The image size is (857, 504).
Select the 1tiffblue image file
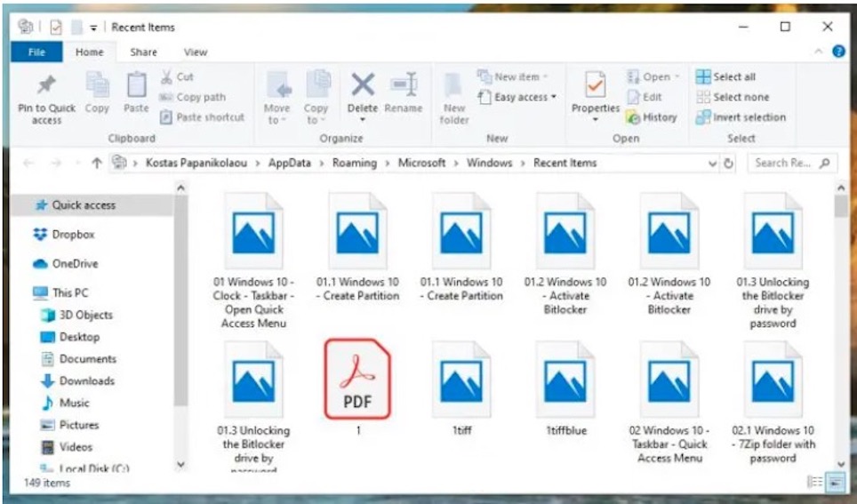point(565,388)
